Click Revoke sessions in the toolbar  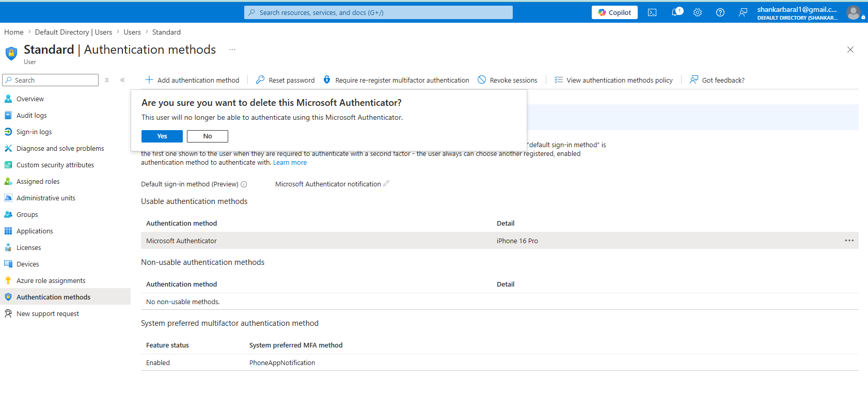pyautogui.click(x=508, y=80)
